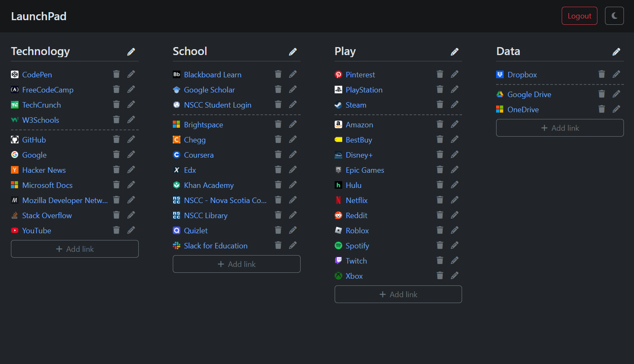Delete the Microsoft Docs link
Viewport: 634px width, 364px height.
(116, 185)
